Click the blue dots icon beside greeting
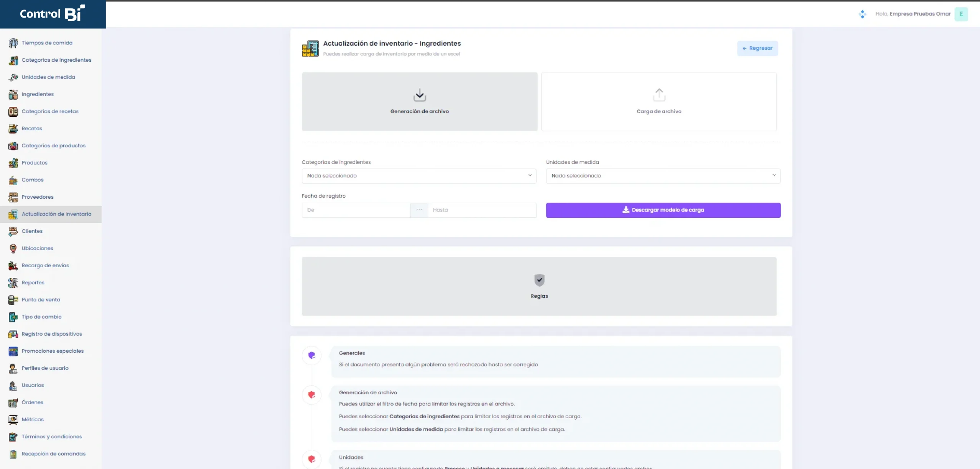 (862, 14)
